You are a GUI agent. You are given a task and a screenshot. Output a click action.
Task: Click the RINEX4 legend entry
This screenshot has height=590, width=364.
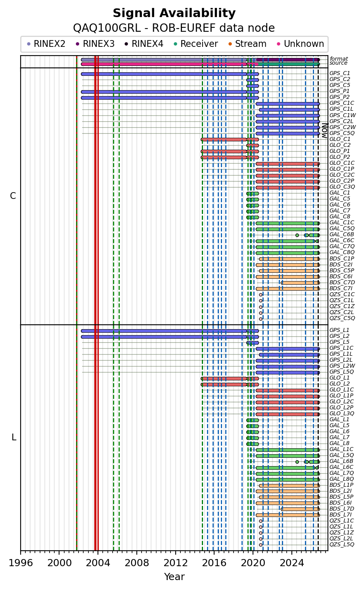(x=144, y=44)
